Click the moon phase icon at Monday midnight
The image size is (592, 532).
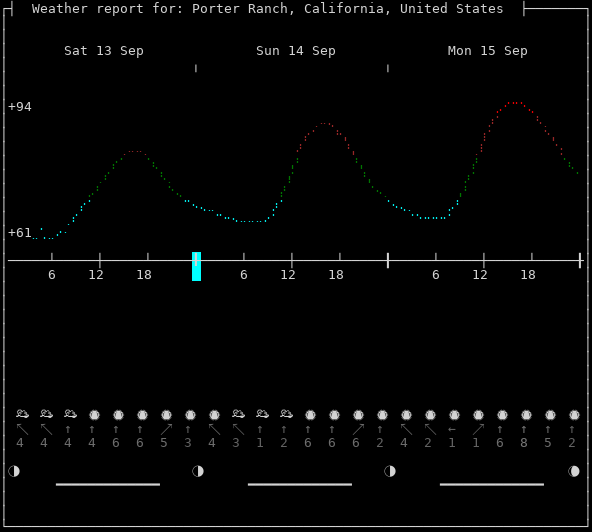pos(390,471)
